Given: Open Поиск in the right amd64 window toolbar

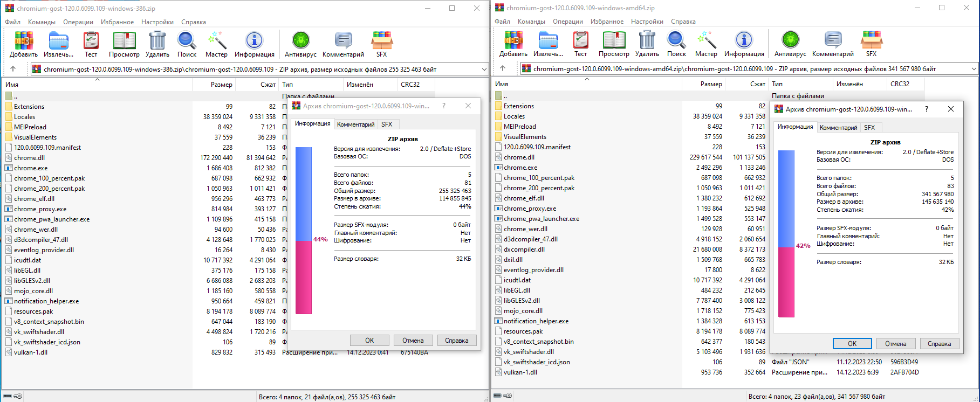Looking at the screenshot, I should [x=676, y=44].
